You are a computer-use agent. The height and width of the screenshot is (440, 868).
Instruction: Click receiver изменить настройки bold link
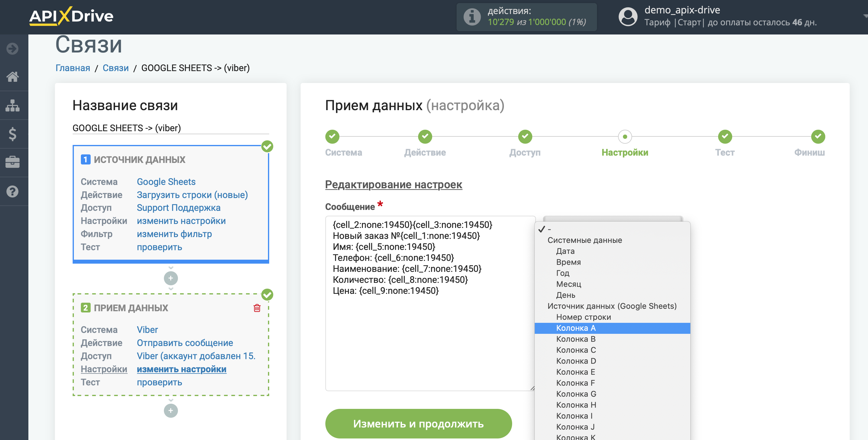click(x=182, y=369)
